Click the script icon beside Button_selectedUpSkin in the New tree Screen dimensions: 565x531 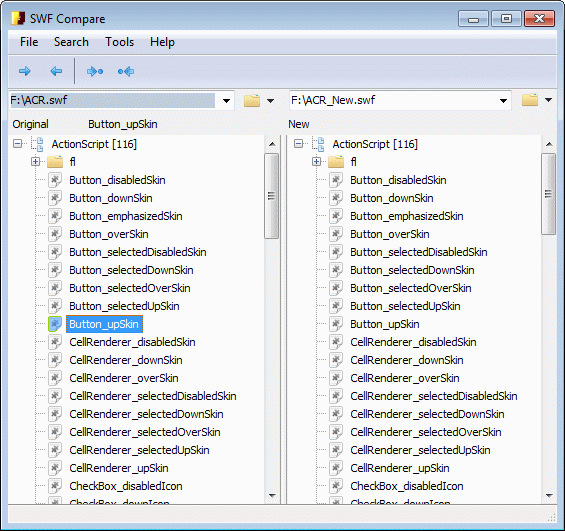336,306
